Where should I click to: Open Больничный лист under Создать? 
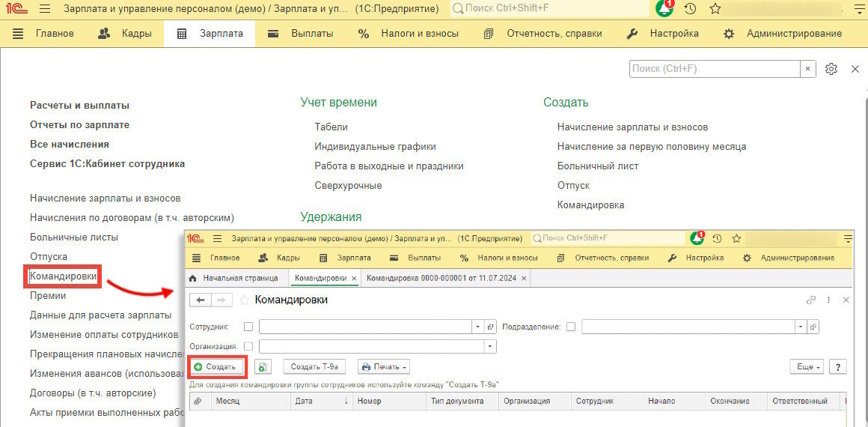point(598,166)
